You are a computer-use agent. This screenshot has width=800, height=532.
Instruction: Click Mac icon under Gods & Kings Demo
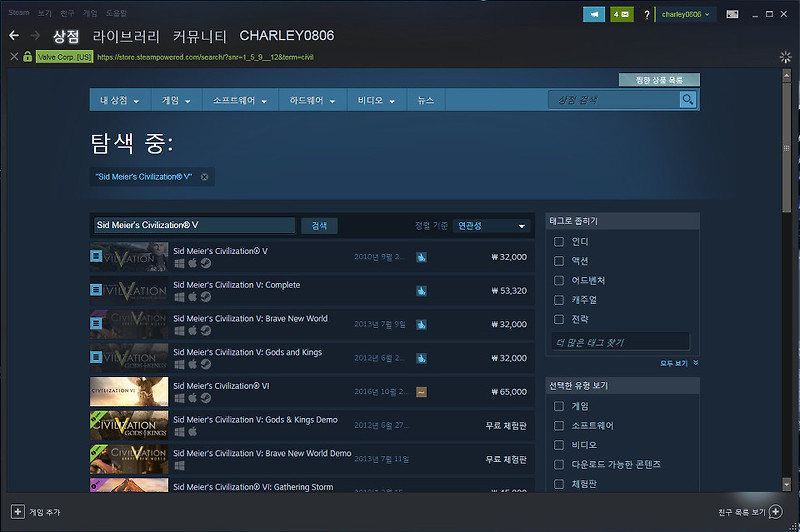pyautogui.click(x=192, y=432)
